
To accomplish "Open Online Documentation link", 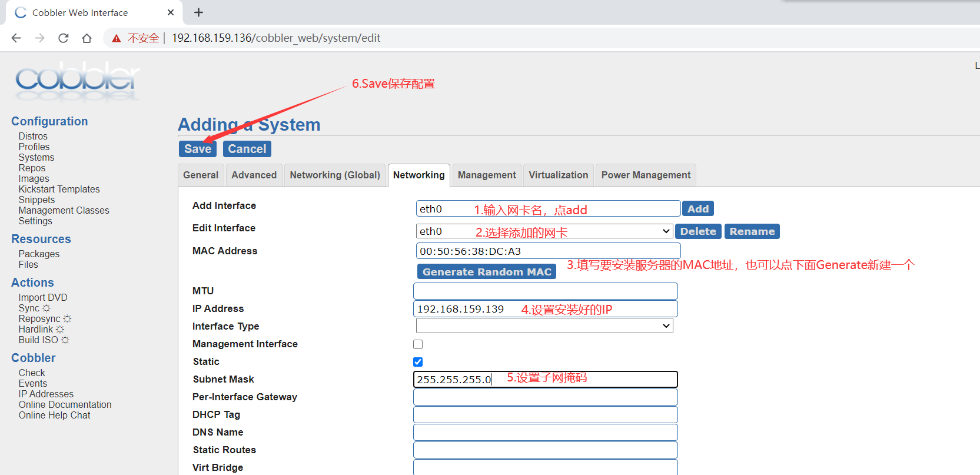I will click(65, 405).
